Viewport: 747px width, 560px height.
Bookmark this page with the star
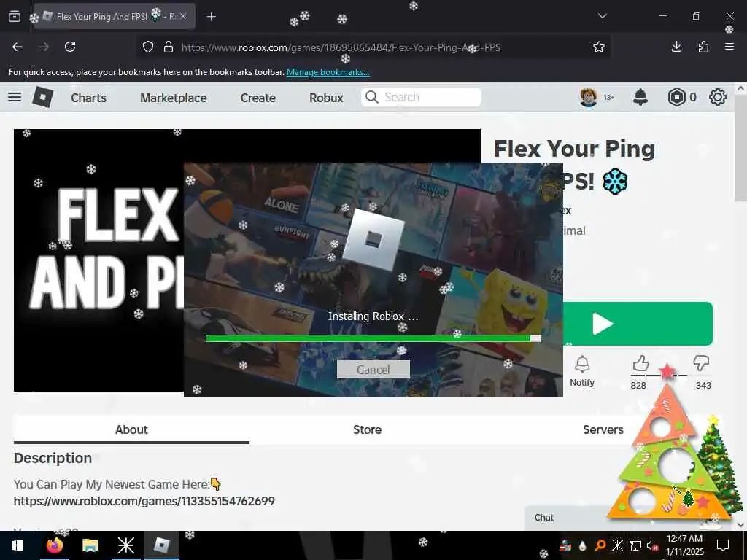pyautogui.click(x=599, y=47)
